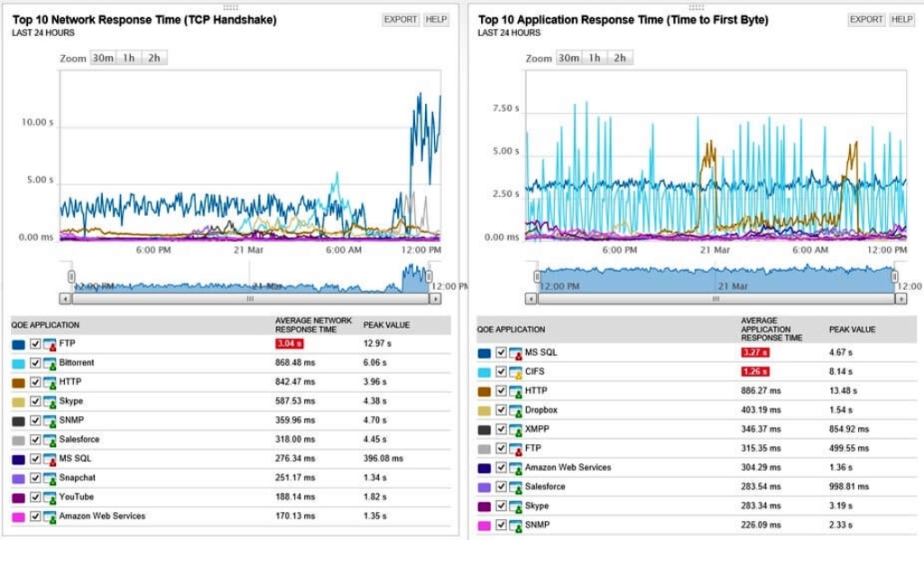This screenshot has width=924, height=578.
Task: Click the green status icon next to Dropbox
Action: (518, 410)
